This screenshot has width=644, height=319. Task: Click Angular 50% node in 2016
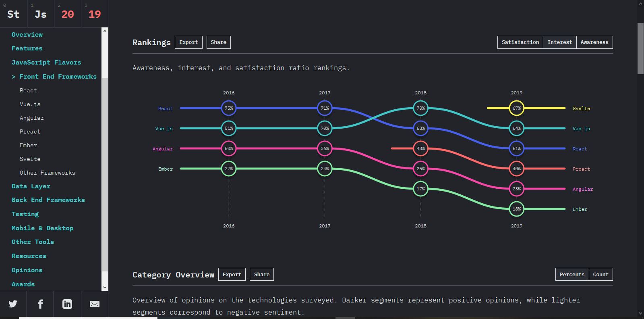pyautogui.click(x=229, y=148)
